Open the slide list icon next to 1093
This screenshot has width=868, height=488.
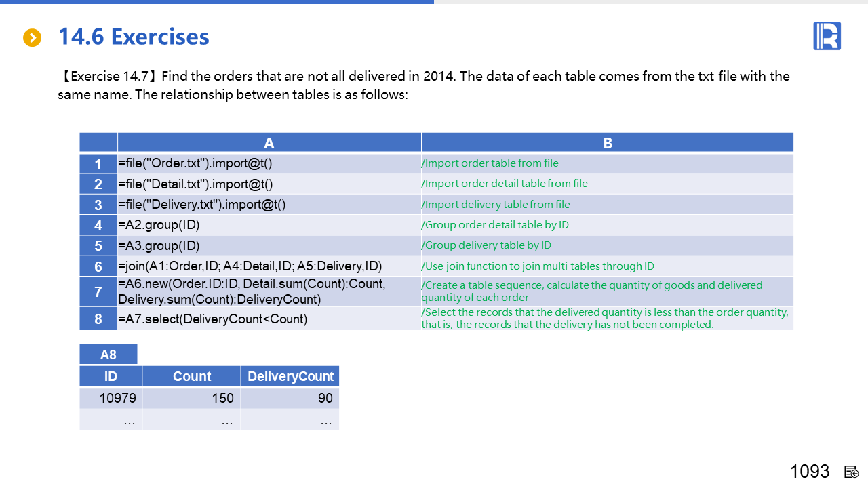coord(852,472)
